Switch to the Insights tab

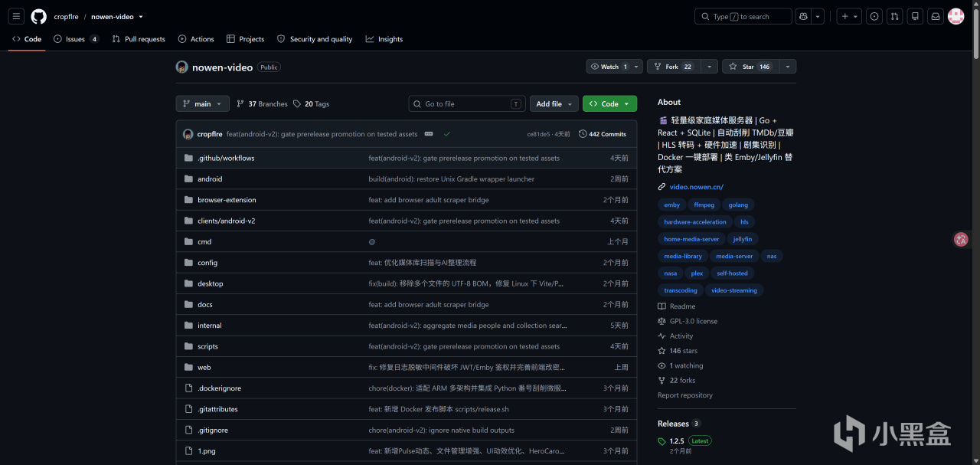point(384,39)
